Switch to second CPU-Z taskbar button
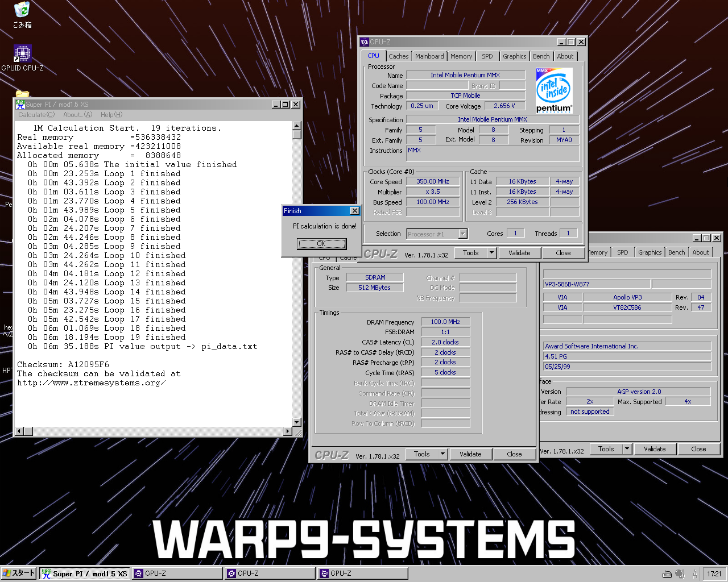Viewport: 728px width, 582px height. (270, 573)
